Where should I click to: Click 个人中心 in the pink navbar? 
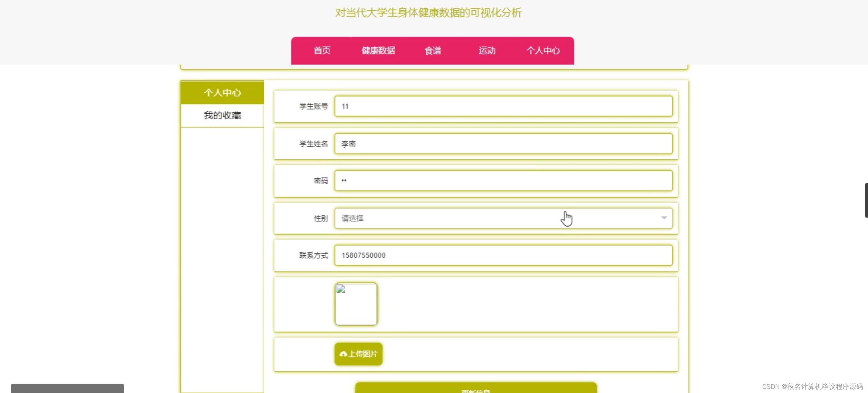click(x=543, y=51)
